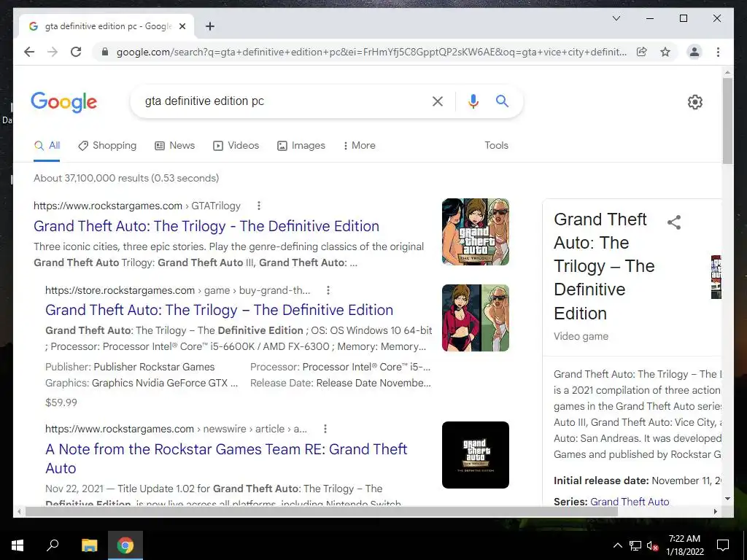Reload the page with the refresh icon
The width and height of the screenshot is (747, 560).
[76, 52]
